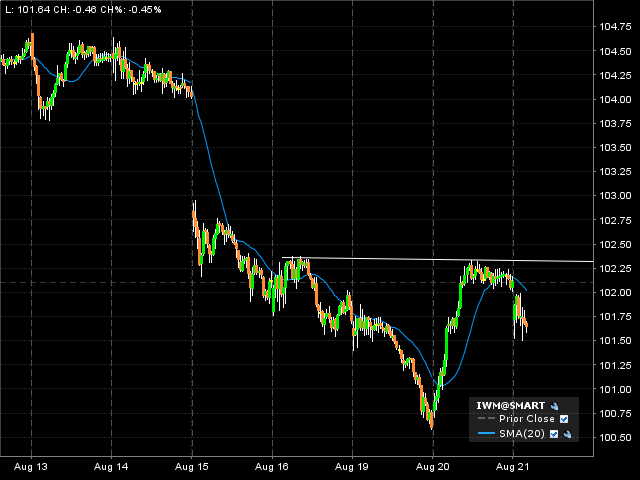Select the white trendline near 102.25

438,260
